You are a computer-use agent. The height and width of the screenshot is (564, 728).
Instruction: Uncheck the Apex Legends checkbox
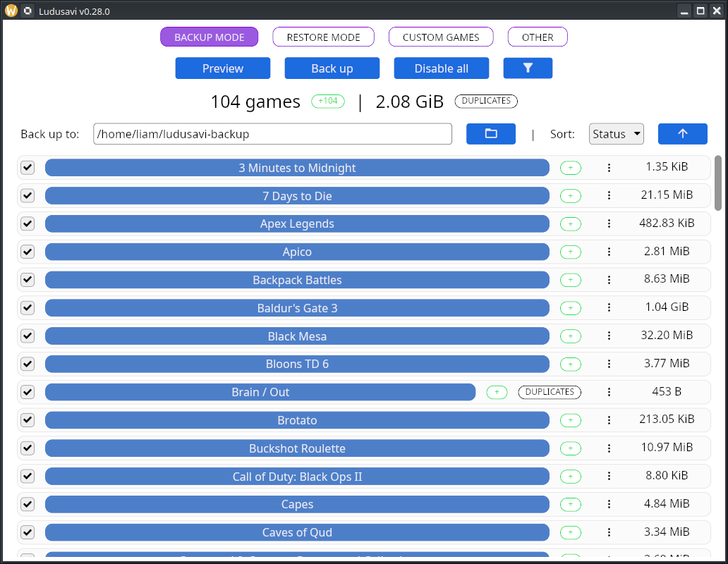(x=28, y=223)
